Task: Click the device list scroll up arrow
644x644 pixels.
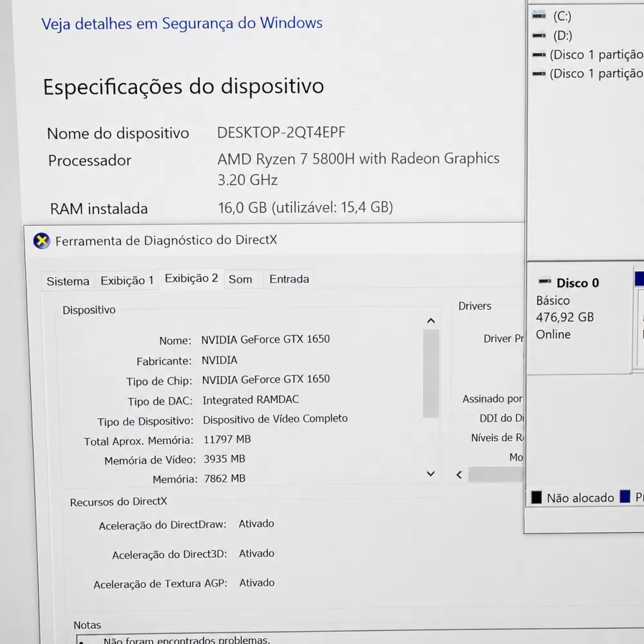Action: (x=431, y=321)
